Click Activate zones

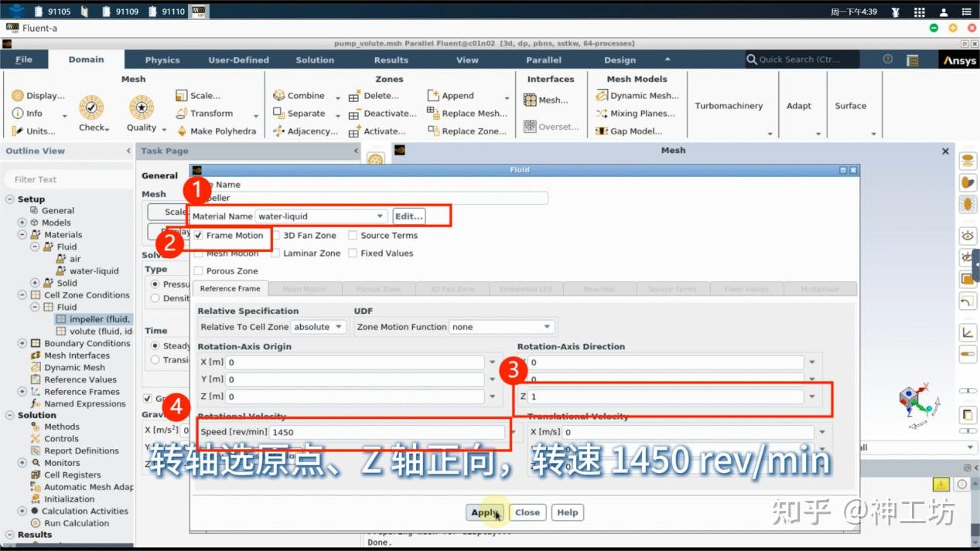tap(376, 131)
